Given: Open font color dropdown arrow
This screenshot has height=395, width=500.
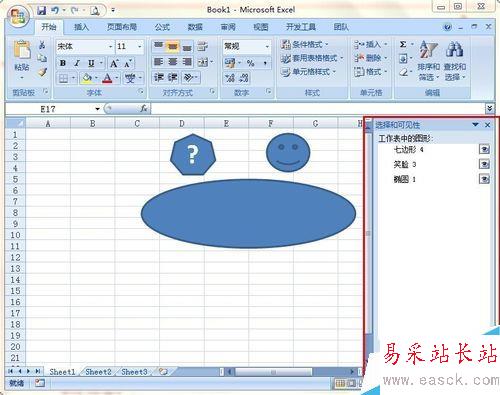Looking at the screenshot, I should 117,79.
